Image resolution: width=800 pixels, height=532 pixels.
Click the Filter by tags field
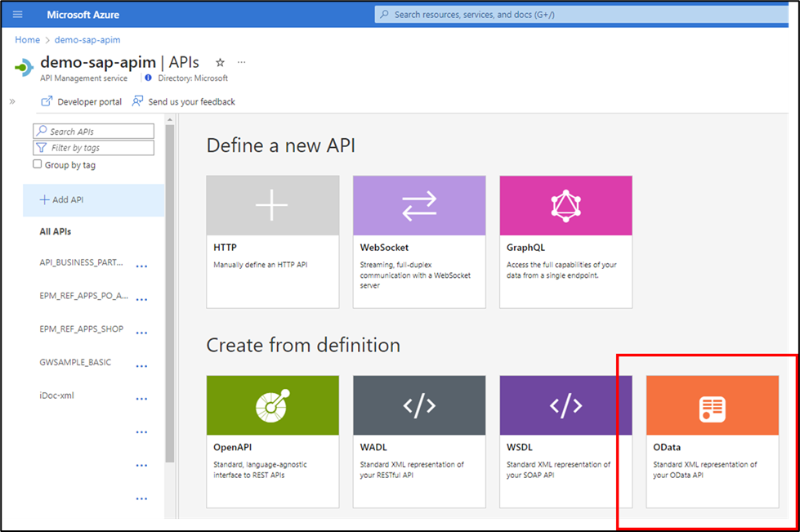[93, 147]
